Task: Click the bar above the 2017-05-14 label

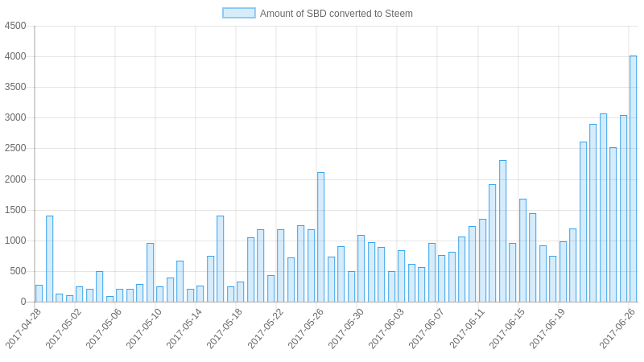Action: (x=200, y=294)
